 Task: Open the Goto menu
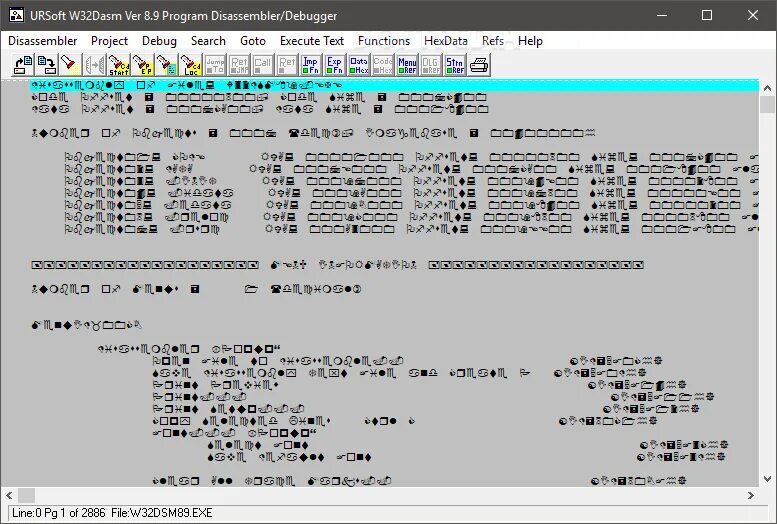coord(253,41)
